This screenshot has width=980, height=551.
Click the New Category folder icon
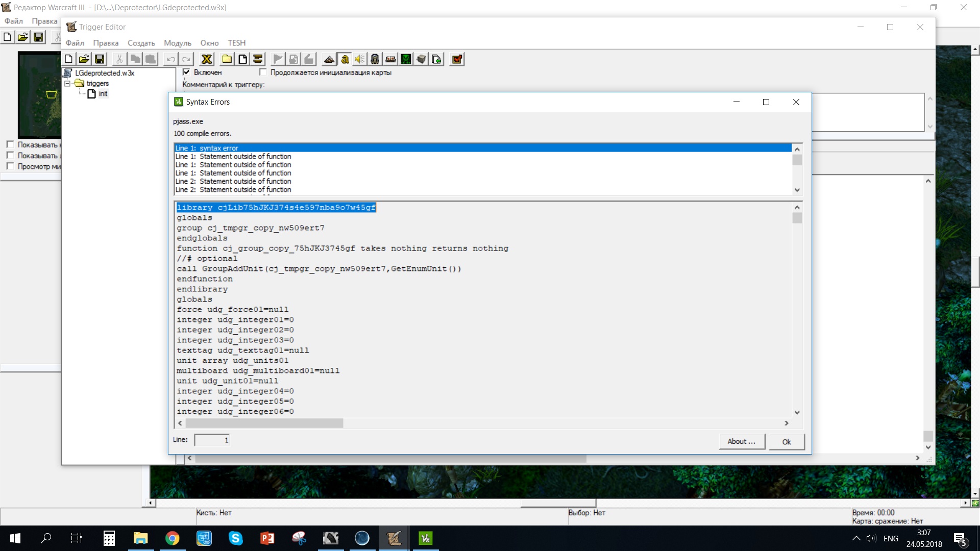[227, 59]
